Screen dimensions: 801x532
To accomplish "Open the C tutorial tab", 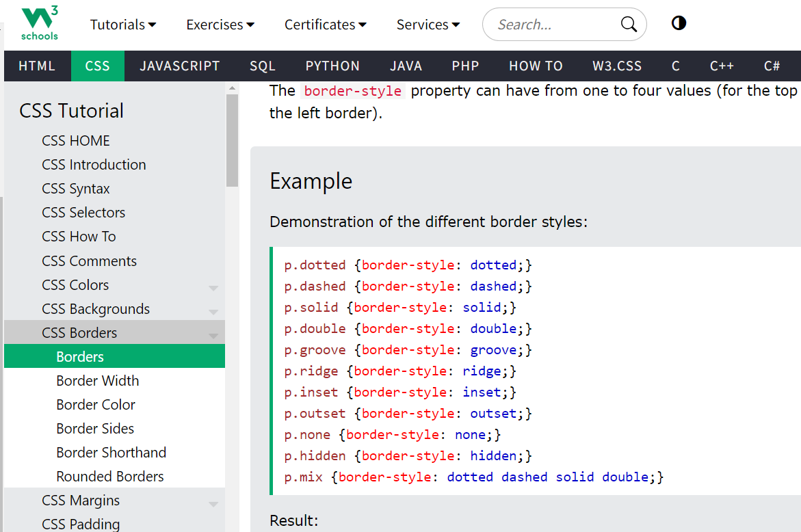I will 676,66.
